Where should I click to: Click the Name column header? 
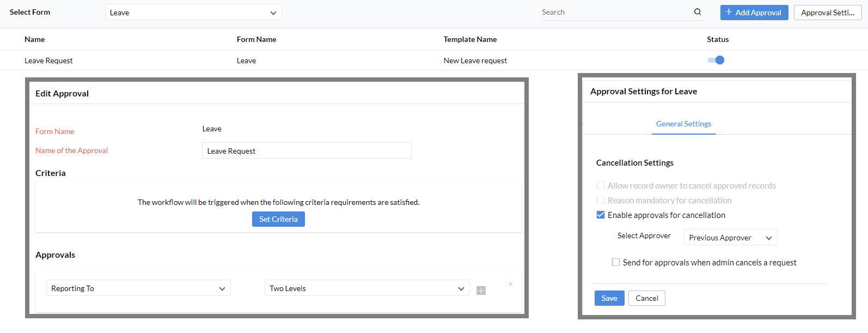pyautogui.click(x=34, y=39)
